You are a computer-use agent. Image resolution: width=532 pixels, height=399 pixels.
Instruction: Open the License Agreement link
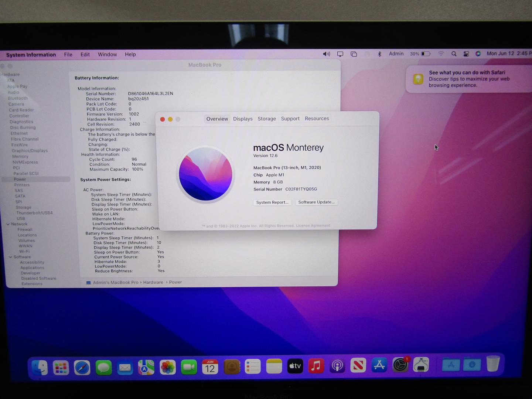pyautogui.click(x=313, y=226)
